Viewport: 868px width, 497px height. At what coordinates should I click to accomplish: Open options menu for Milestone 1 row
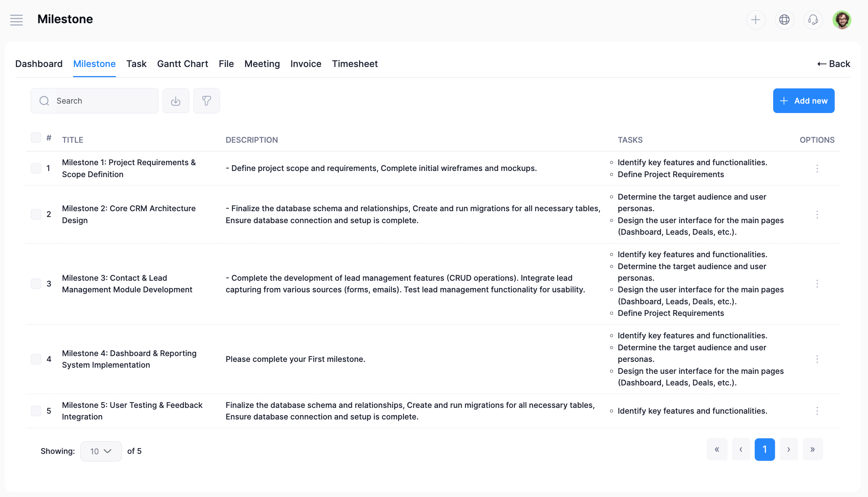[817, 168]
